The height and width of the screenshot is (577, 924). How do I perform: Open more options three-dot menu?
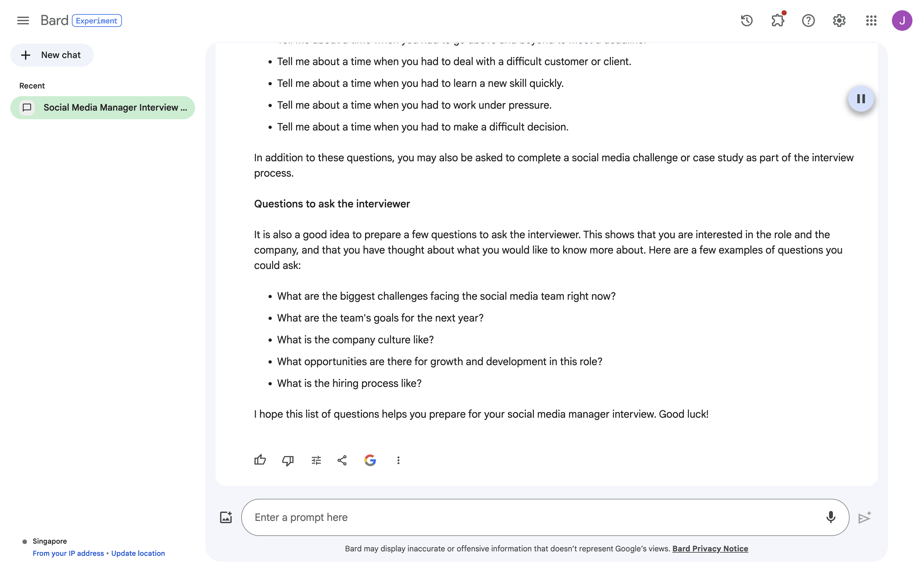[398, 460]
